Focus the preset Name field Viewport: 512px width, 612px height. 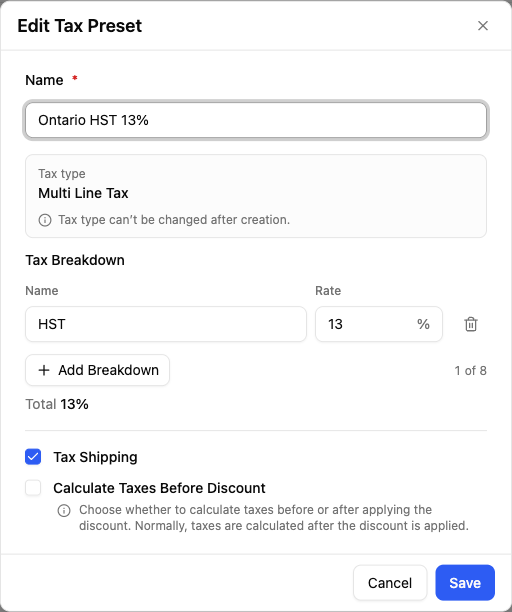point(256,120)
